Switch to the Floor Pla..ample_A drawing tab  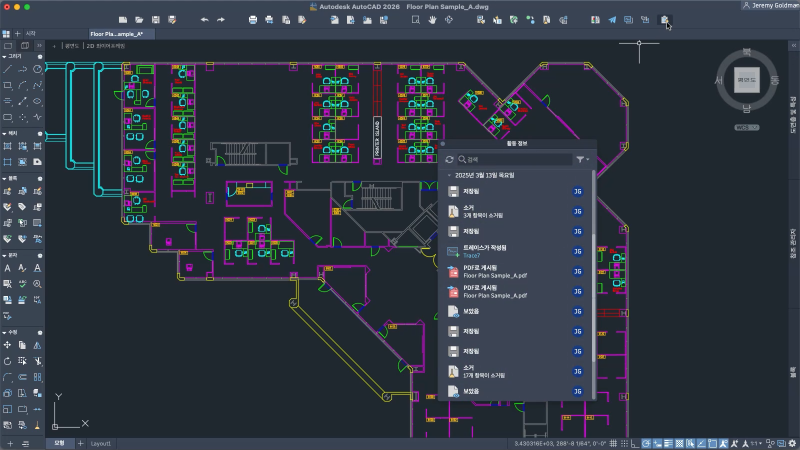pyautogui.click(x=117, y=34)
